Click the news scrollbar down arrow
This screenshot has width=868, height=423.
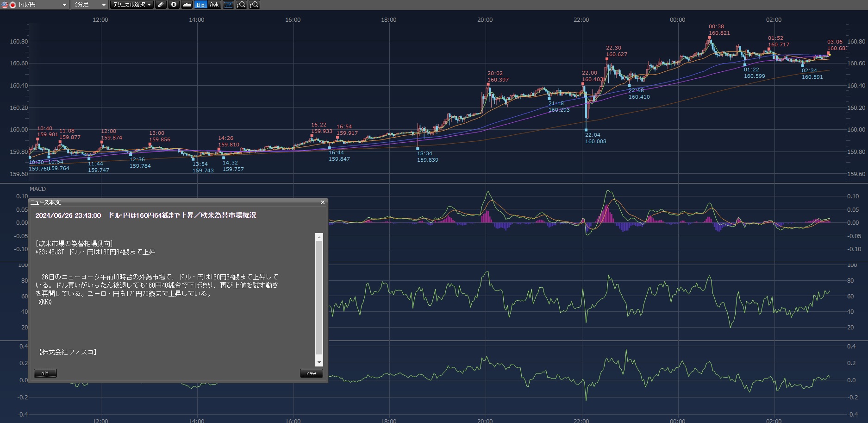click(x=319, y=362)
